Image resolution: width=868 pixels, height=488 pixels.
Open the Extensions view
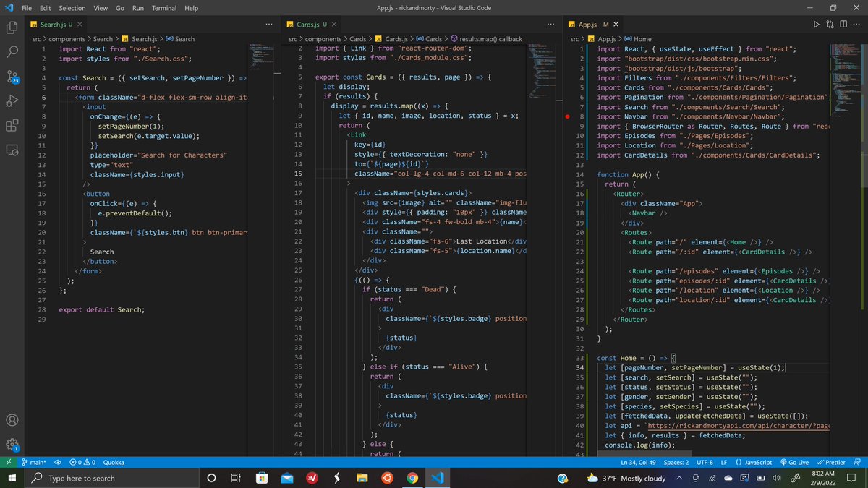click(12, 126)
